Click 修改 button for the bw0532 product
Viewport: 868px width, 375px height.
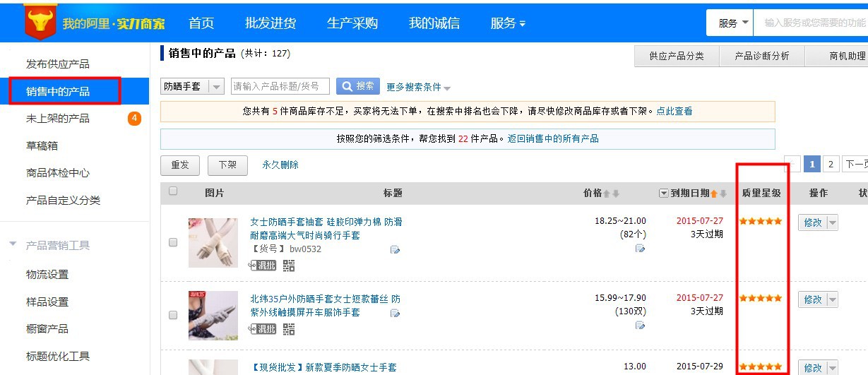pos(812,222)
